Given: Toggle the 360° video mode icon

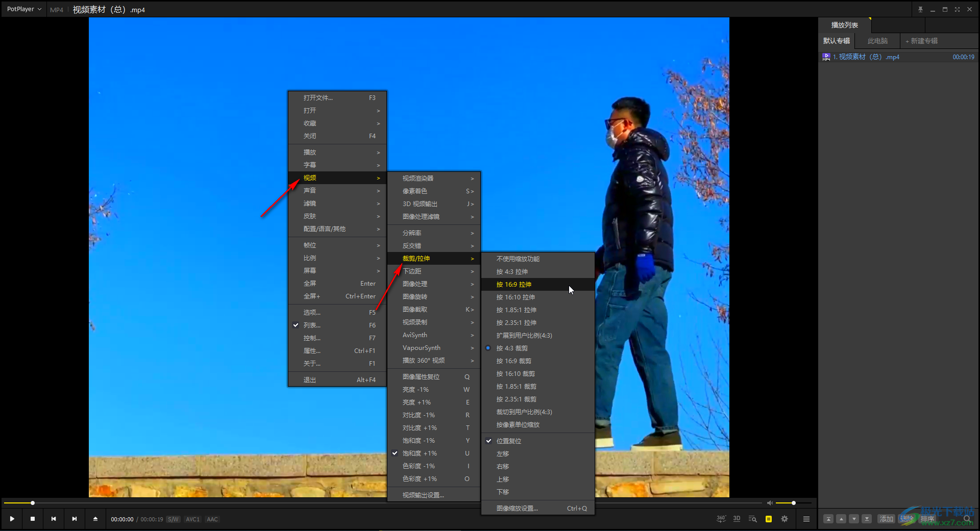Looking at the screenshot, I should click(x=721, y=519).
